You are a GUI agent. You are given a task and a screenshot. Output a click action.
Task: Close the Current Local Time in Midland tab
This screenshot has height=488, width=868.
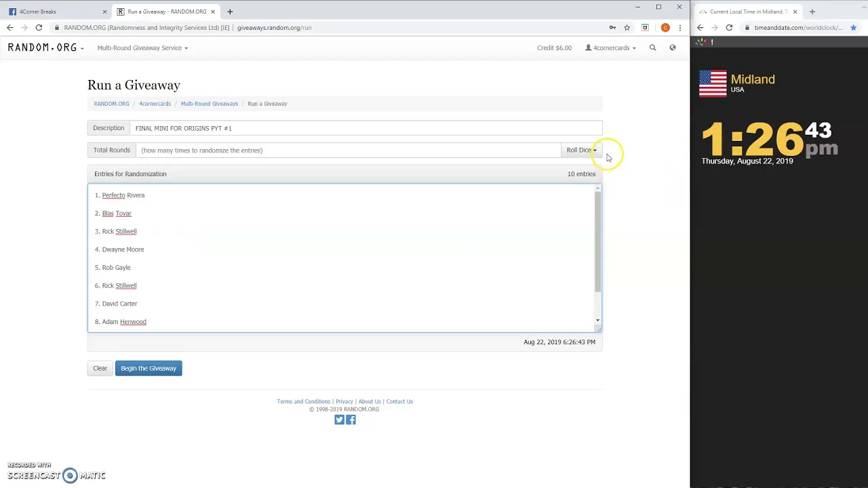(795, 12)
